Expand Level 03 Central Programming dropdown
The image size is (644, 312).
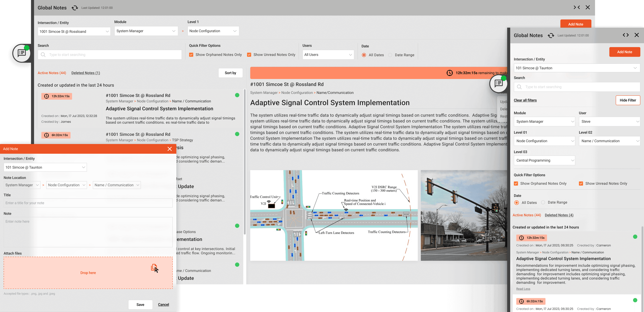544,160
